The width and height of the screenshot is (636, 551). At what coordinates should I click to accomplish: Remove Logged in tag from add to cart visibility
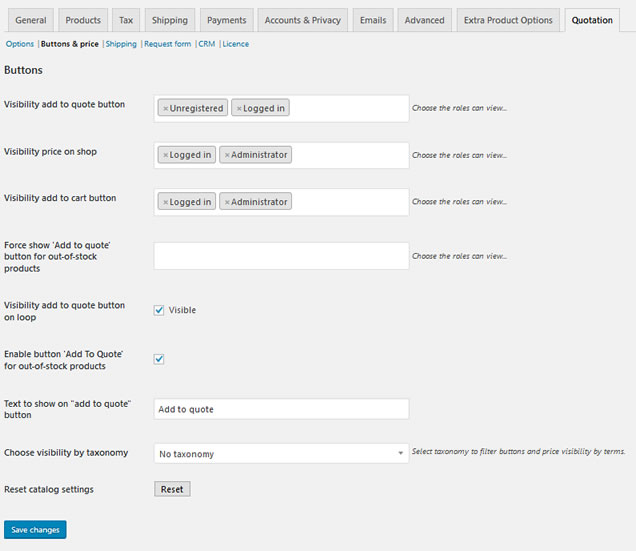166,202
